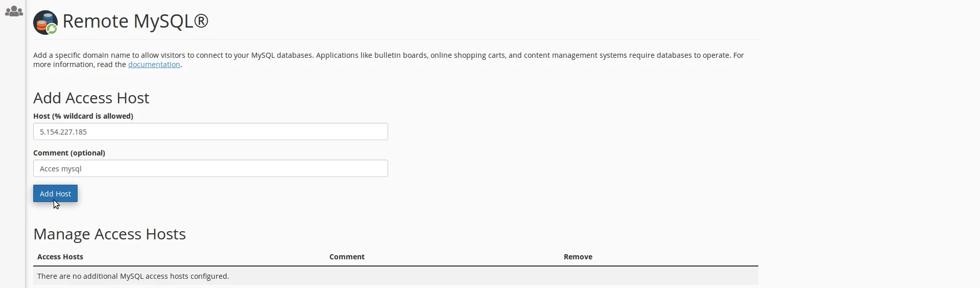
Task: Click the Comment (optional) label
Action: (69, 153)
